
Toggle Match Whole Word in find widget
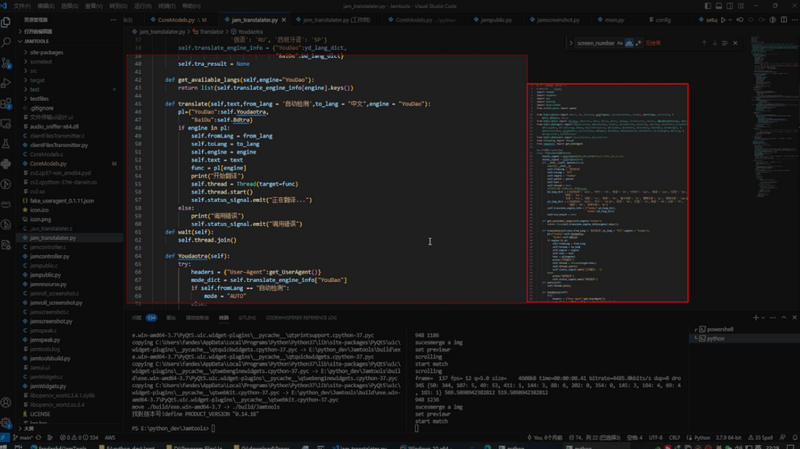[x=629, y=43]
